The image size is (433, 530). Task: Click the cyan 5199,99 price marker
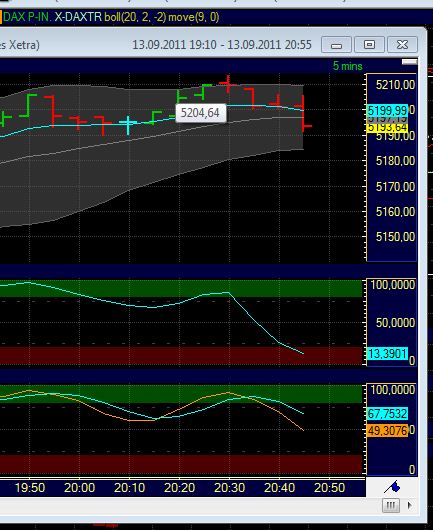point(387,111)
